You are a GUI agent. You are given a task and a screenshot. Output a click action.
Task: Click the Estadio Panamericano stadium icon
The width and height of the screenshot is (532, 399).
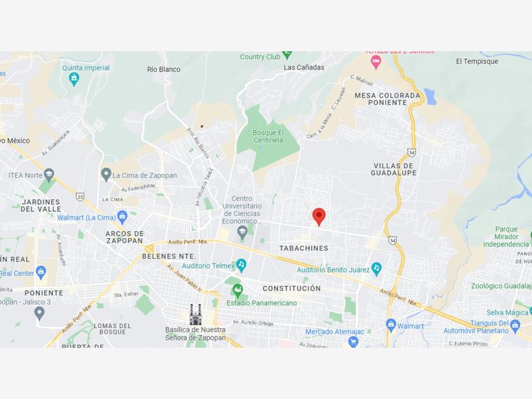coord(238,291)
